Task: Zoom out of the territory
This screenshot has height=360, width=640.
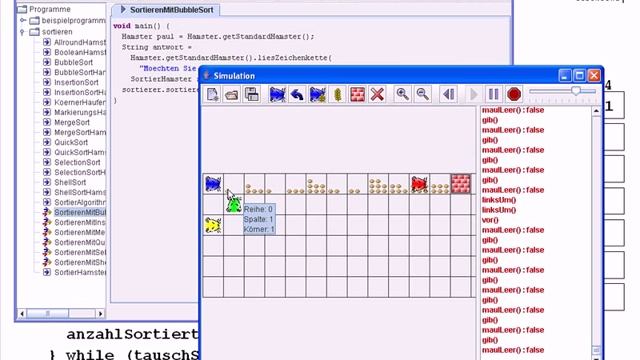Action: (x=422, y=94)
